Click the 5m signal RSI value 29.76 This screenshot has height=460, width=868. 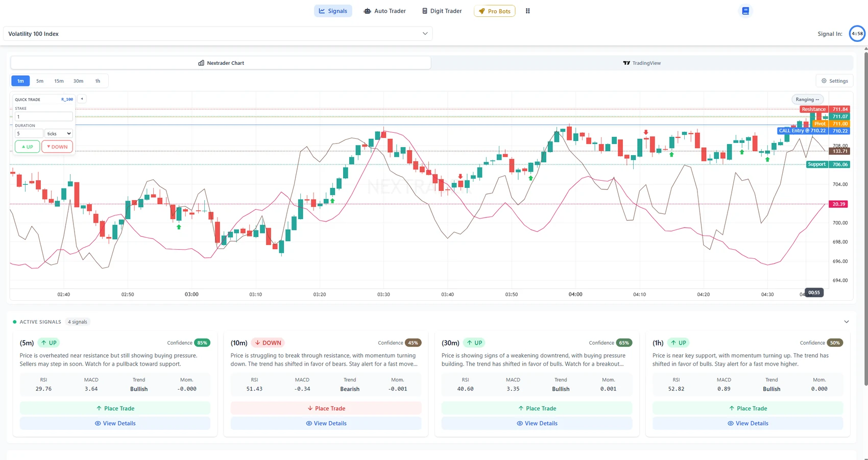(x=43, y=389)
